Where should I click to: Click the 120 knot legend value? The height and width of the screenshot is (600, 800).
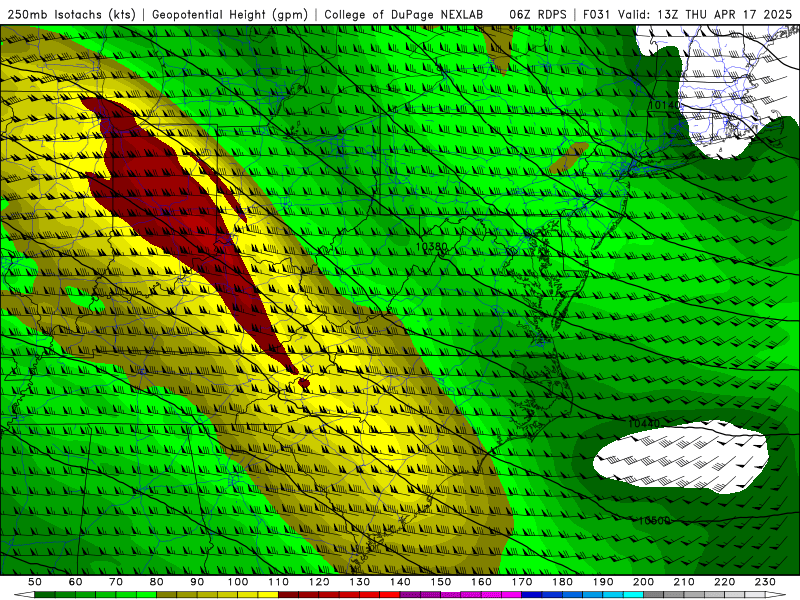(319, 582)
